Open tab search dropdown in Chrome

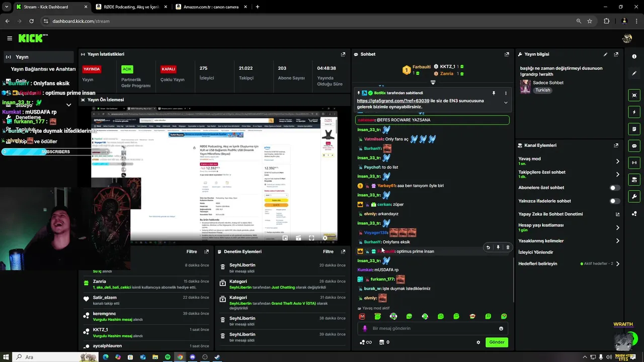coord(7,7)
